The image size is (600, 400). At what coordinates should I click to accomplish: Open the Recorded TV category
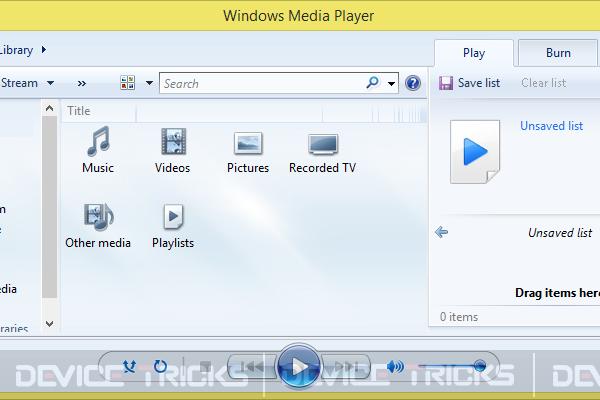coord(323,151)
